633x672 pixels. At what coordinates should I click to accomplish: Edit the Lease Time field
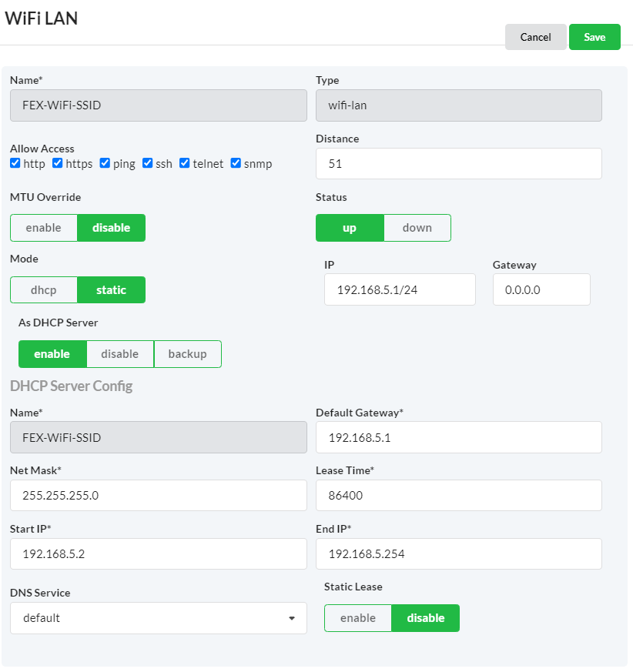coord(458,496)
